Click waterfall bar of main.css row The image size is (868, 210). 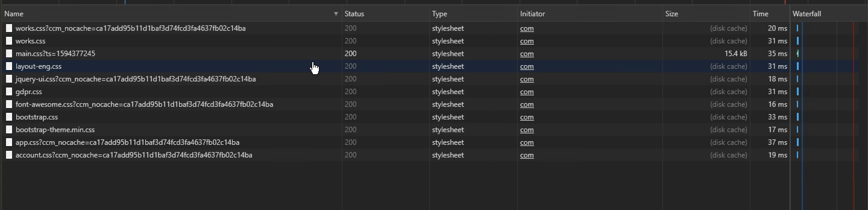click(797, 54)
